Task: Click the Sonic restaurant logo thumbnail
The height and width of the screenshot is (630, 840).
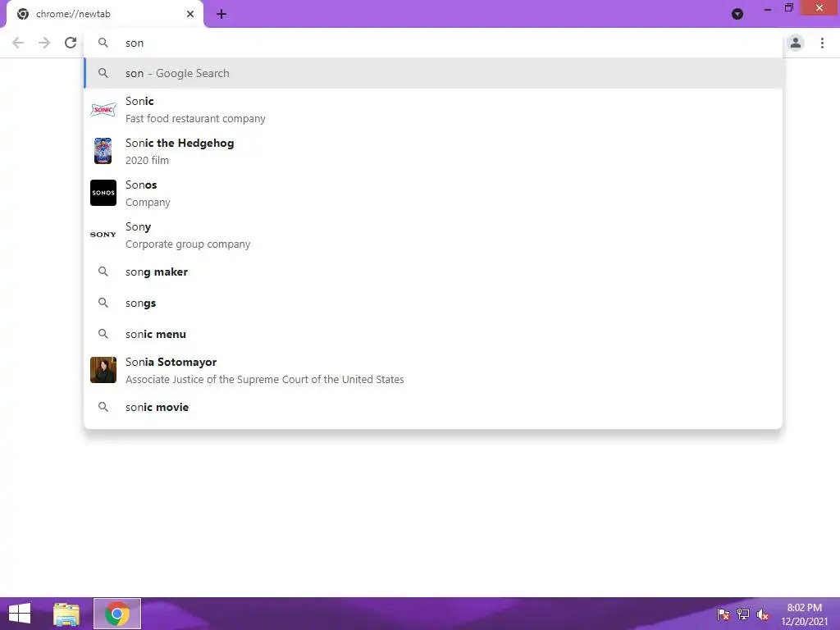Action: (x=103, y=110)
